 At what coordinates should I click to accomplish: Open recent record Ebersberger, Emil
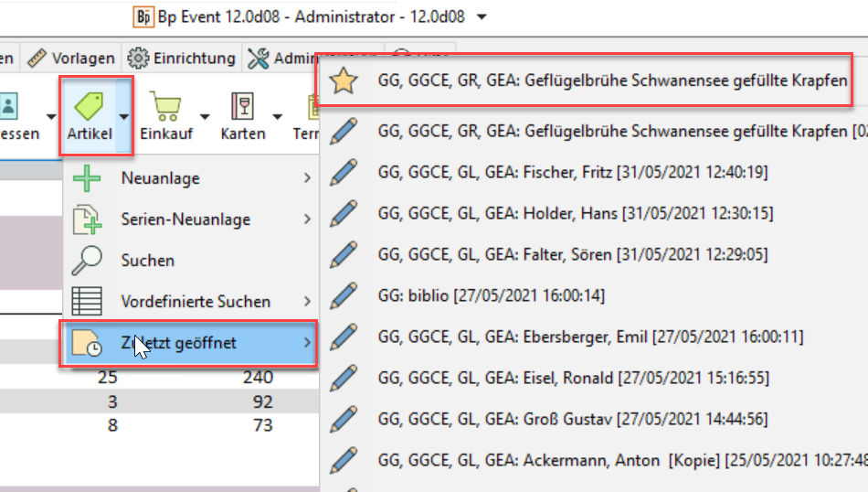tap(589, 337)
